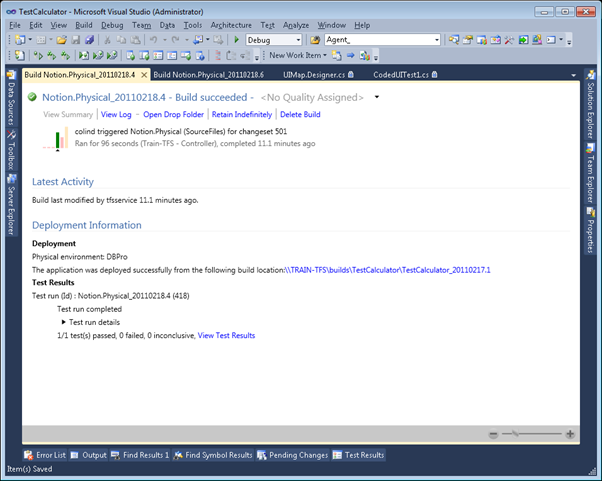Click the Cut scissors icon
Viewport: 602px width, 481px height.
tap(108, 40)
